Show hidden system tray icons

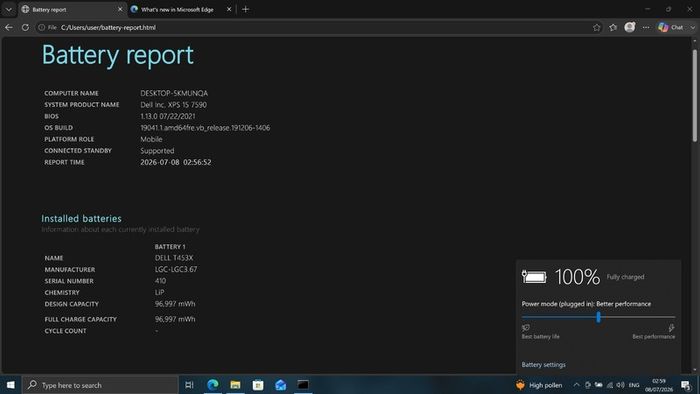point(576,385)
